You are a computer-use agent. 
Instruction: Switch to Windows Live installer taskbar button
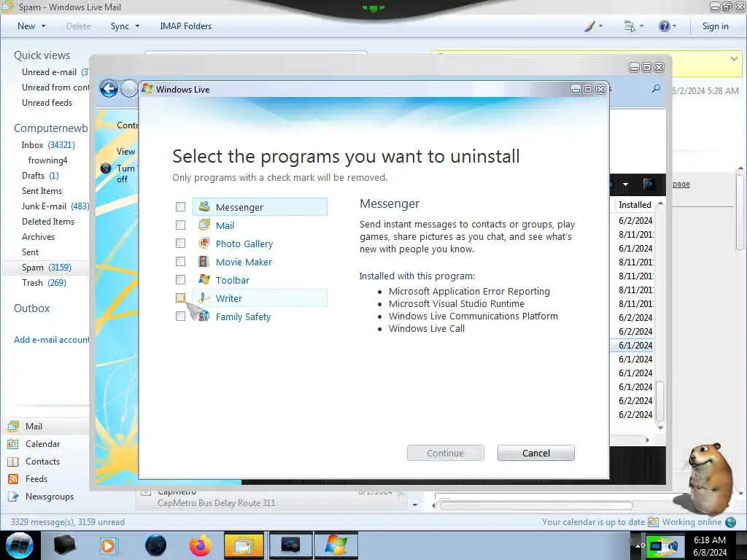coord(336,545)
